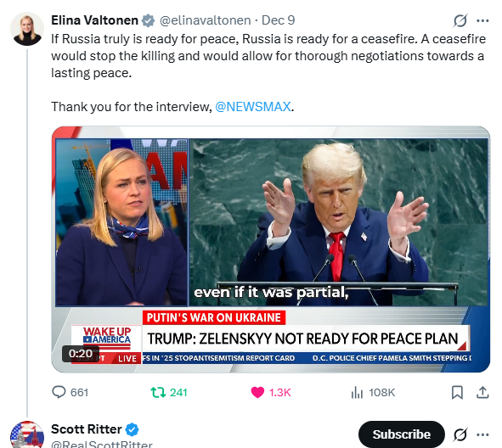The height and width of the screenshot is (448, 502).
Task: Bookmark Elina Valtonen's post
Action: 457,392
